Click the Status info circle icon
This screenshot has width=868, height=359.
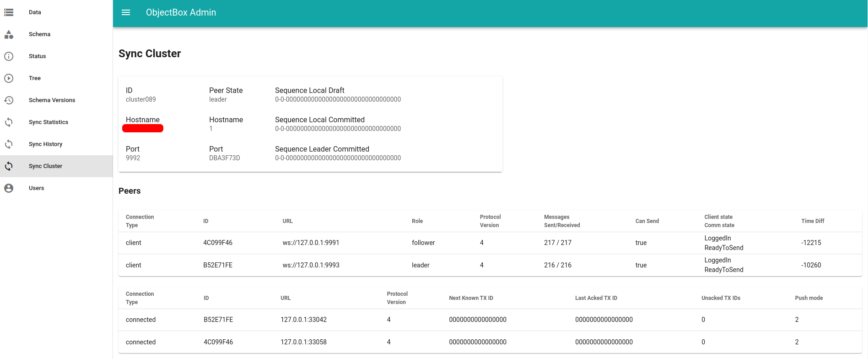point(9,56)
